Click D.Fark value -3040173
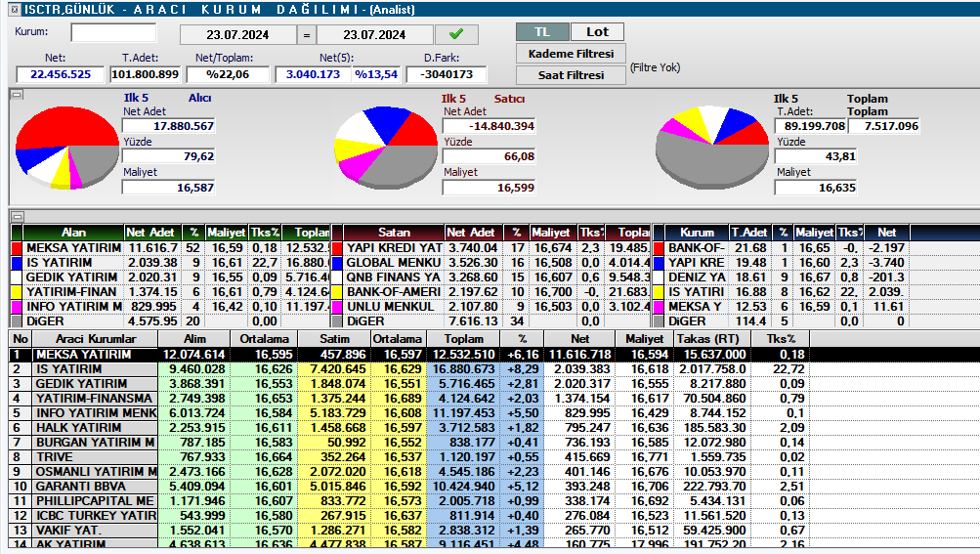The width and height of the screenshot is (980, 554). pyautogui.click(x=447, y=74)
